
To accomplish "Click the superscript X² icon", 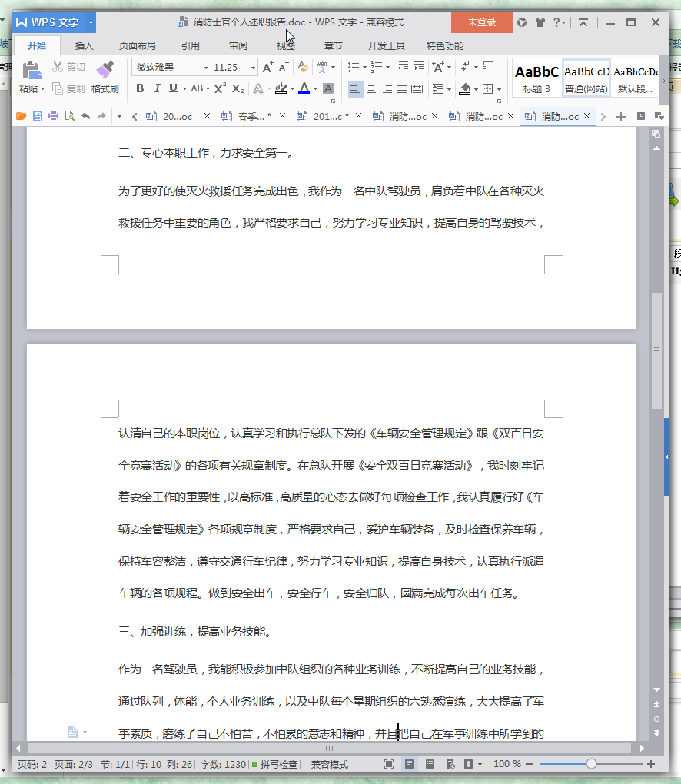I will click(220, 88).
